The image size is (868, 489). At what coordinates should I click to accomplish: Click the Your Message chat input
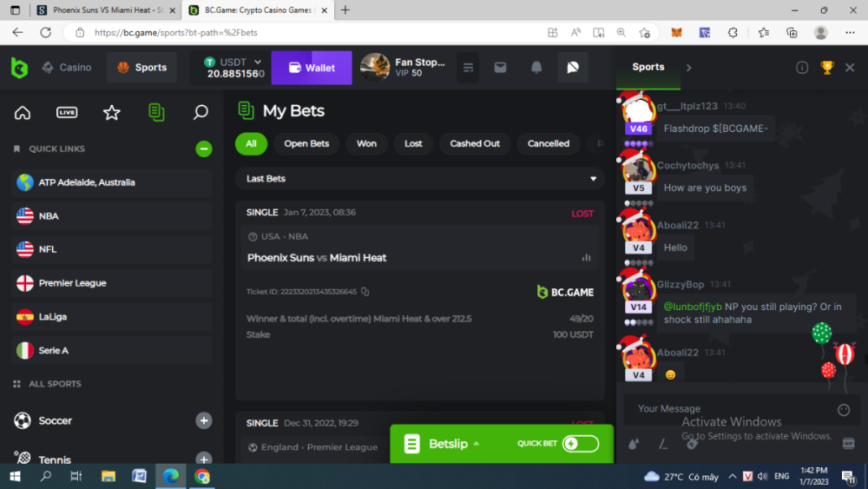tap(729, 409)
